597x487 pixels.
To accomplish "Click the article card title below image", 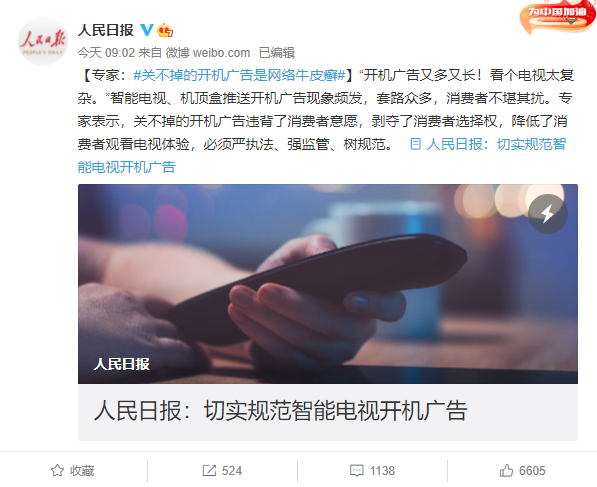I will pyautogui.click(x=280, y=411).
